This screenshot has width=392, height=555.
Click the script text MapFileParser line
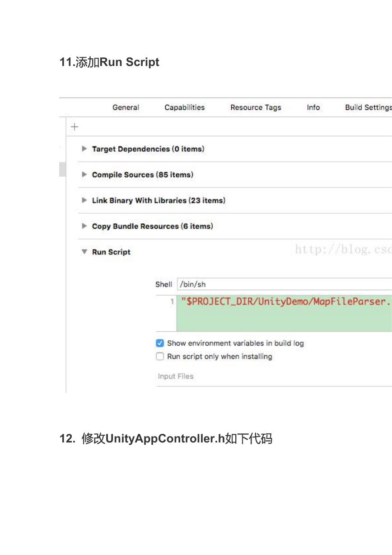[x=286, y=301]
